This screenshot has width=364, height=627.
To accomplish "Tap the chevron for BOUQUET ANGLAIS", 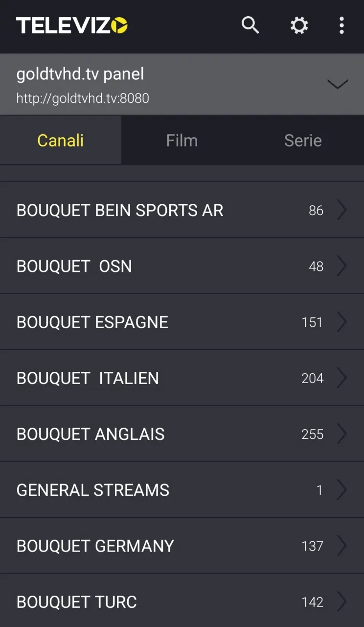I will click(341, 434).
